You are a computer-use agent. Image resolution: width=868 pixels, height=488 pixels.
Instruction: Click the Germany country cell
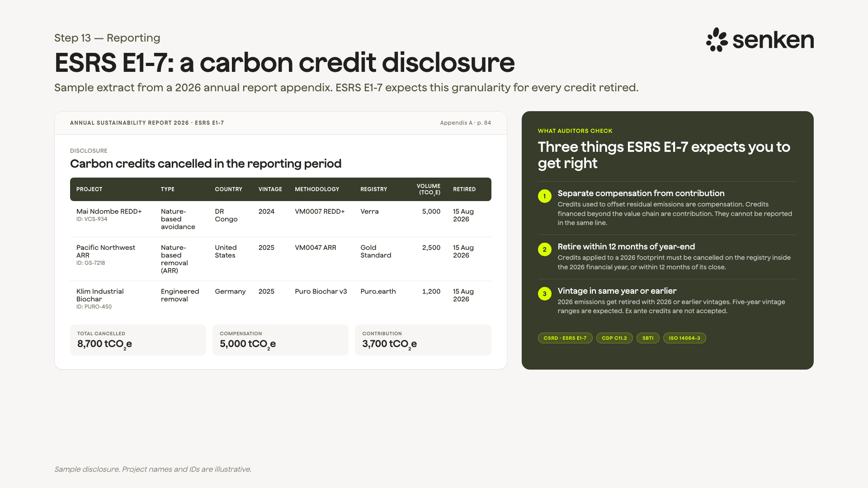click(x=230, y=291)
